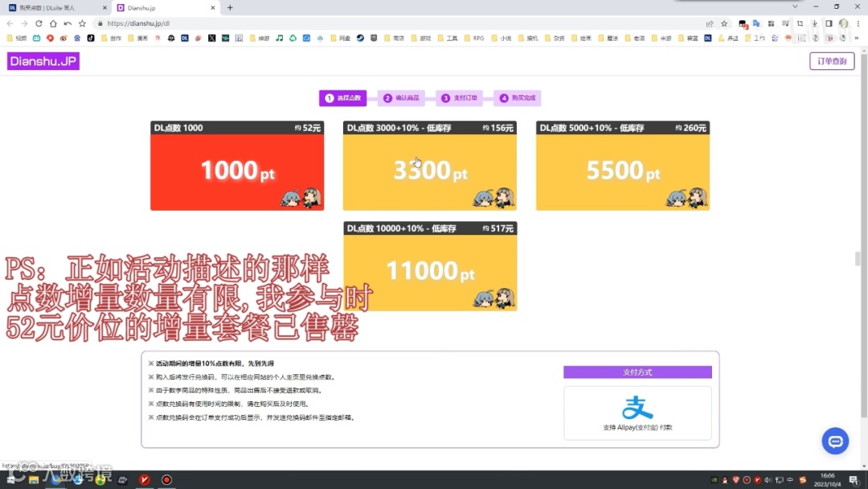868x489 pixels.
Task: Click the Dianshu.JP logo
Action: (43, 61)
